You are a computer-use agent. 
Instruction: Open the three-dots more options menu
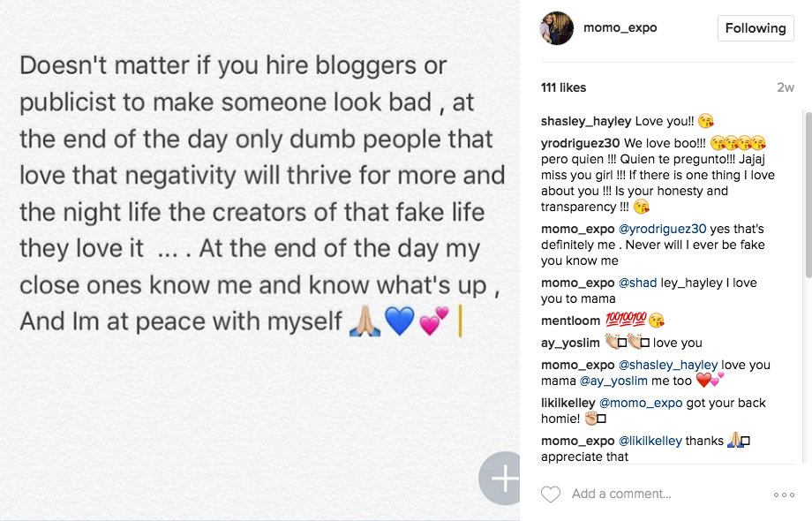(784, 495)
